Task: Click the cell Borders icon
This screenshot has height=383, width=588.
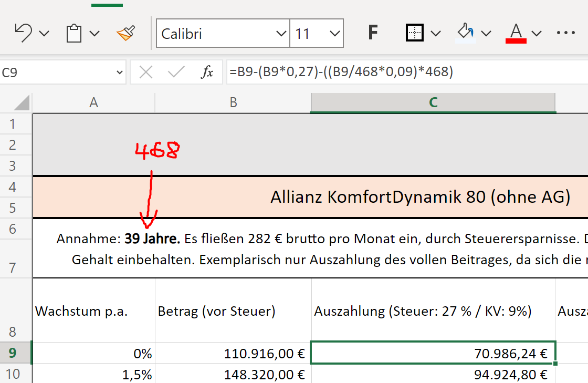Action: coord(415,33)
